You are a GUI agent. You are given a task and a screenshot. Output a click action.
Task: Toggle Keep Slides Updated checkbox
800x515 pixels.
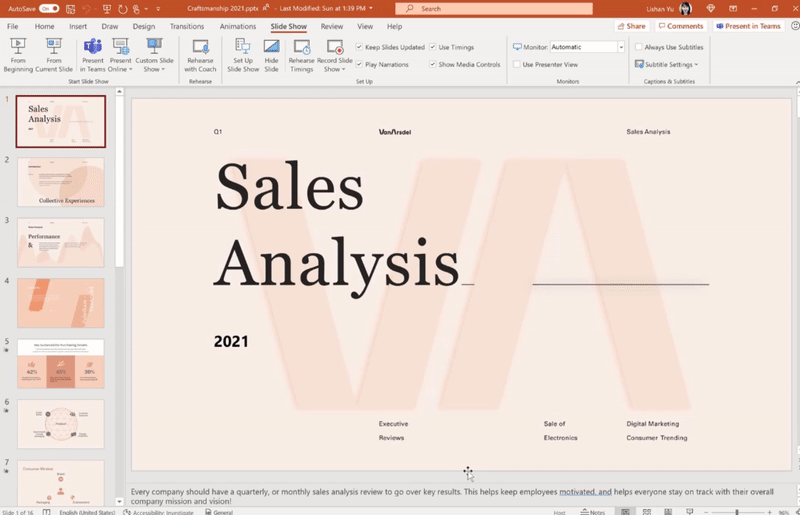360,47
